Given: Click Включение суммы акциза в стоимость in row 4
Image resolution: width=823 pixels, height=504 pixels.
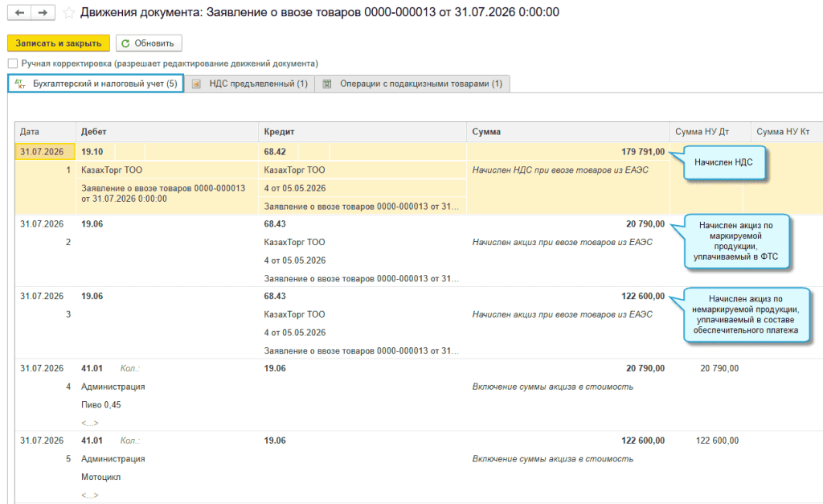Looking at the screenshot, I should [553, 387].
